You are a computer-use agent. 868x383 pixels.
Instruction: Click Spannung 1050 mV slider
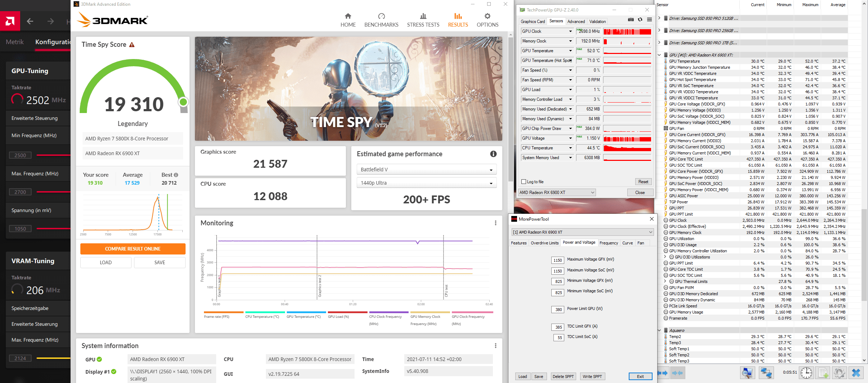click(53, 229)
